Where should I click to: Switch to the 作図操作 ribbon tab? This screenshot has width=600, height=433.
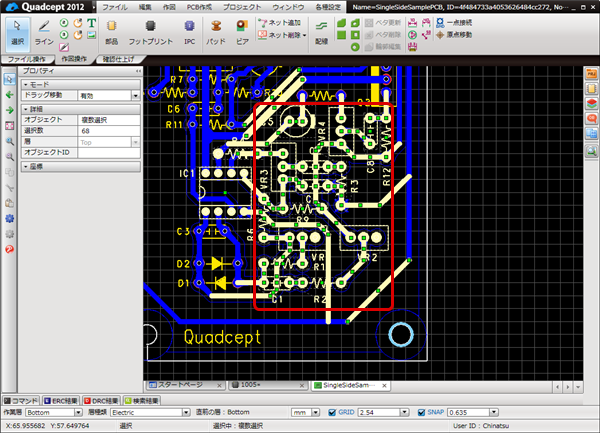74,59
